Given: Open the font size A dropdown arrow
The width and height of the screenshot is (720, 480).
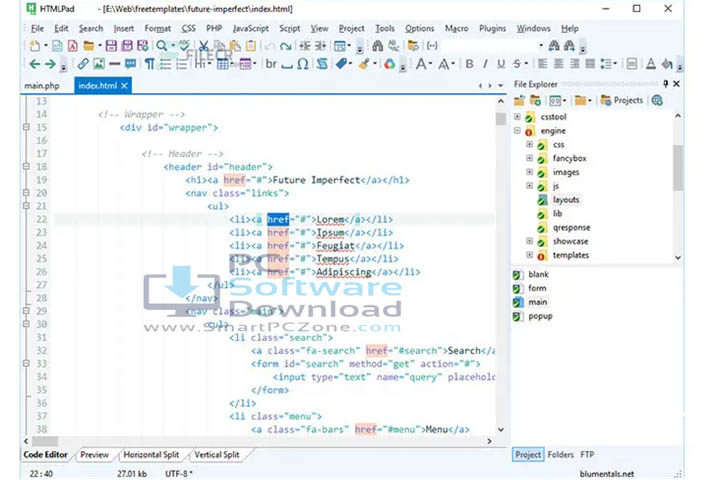Looking at the screenshot, I should tap(430, 64).
